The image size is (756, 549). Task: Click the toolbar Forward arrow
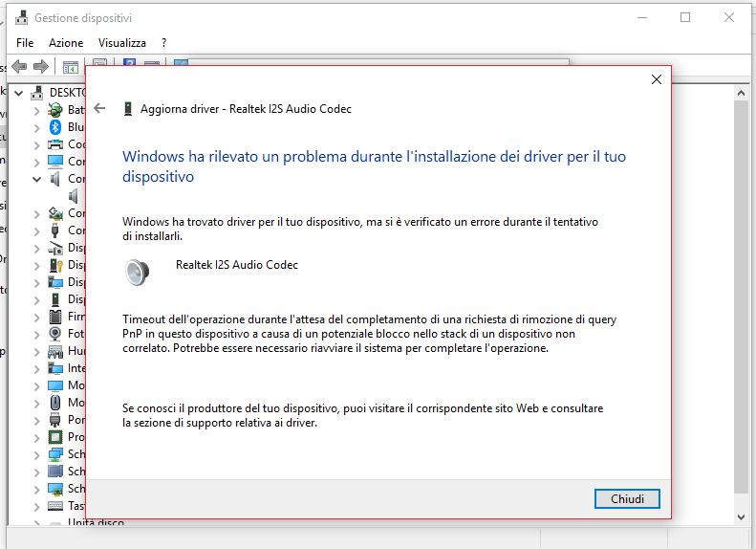coord(41,66)
